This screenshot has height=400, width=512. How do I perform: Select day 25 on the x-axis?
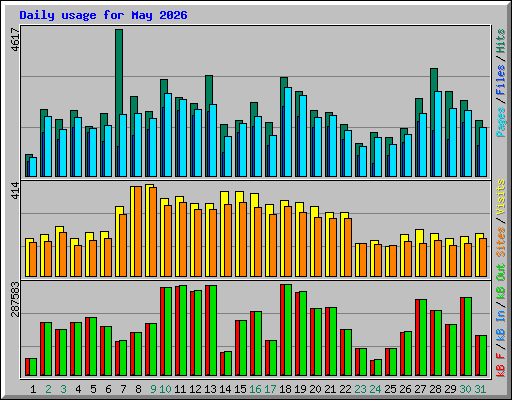coord(390,389)
